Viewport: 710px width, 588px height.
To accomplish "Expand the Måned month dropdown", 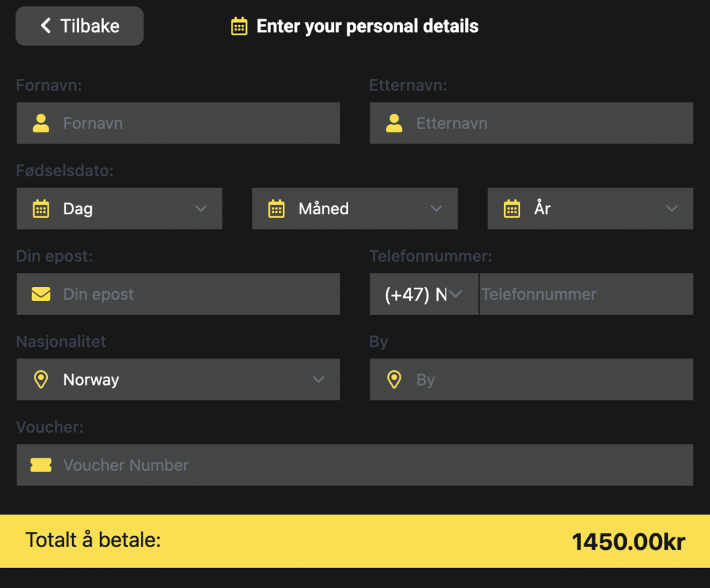I will pos(355,209).
